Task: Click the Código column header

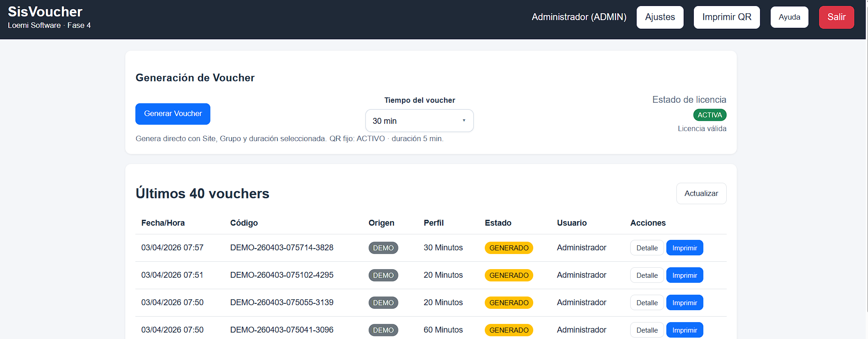Action: [244, 223]
